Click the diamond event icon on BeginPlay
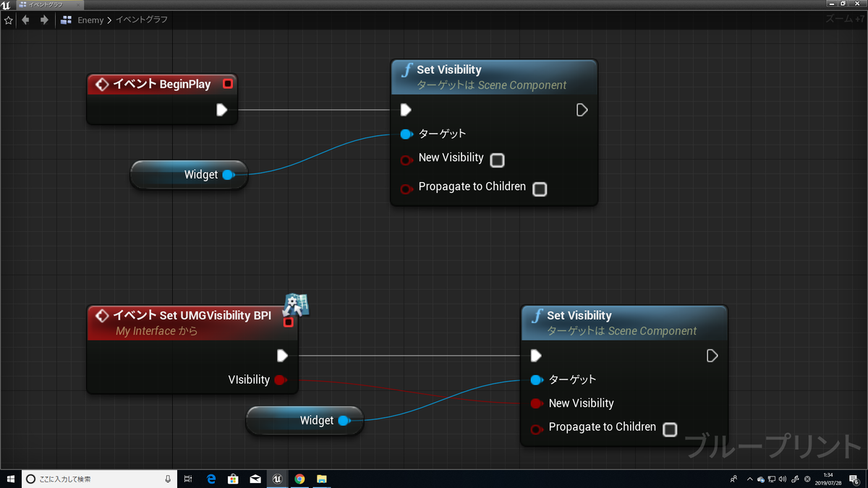The width and height of the screenshot is (868, 488). coord(102,85)
